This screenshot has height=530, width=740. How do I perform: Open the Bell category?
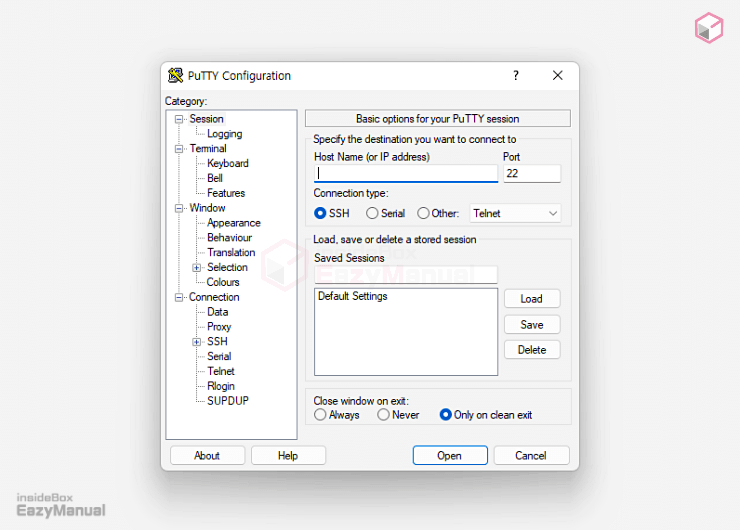click(x=215, y=178)
